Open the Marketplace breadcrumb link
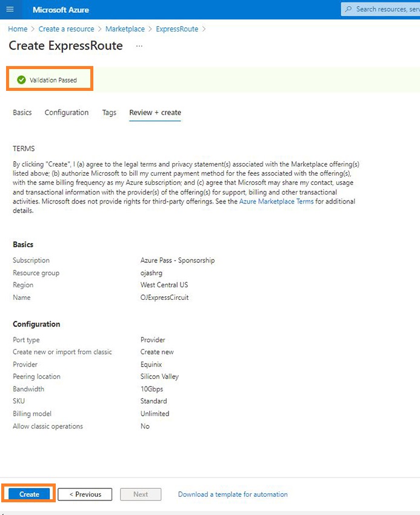This screenshot has width=420, height=515. 125,29
